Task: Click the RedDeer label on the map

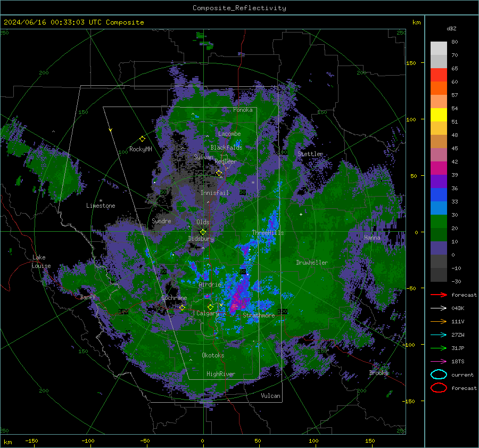Action: [x=226, y=161]
